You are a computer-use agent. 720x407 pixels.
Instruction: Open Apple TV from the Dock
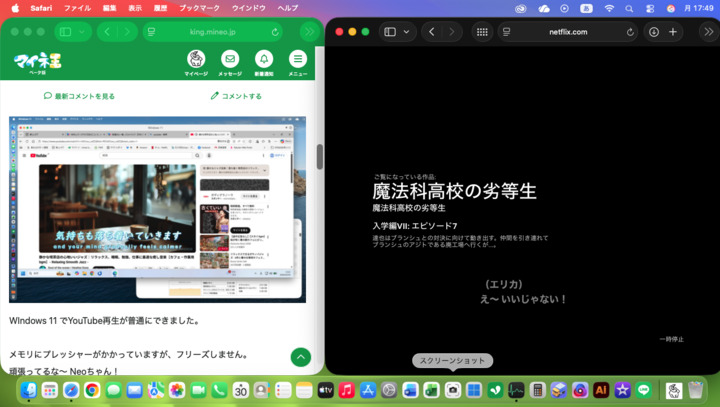click(326, 390)
